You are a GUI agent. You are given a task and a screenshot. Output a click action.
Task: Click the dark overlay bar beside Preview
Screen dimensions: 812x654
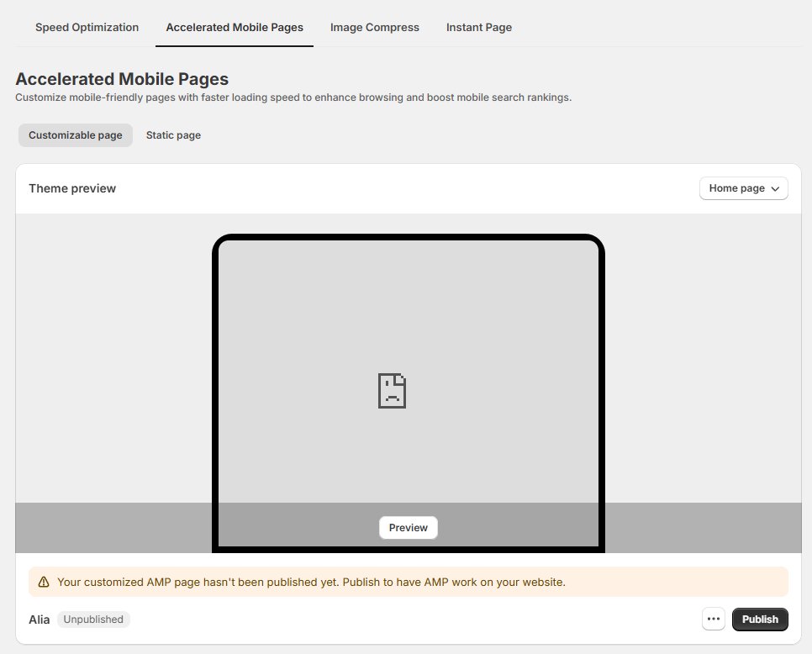698,527
